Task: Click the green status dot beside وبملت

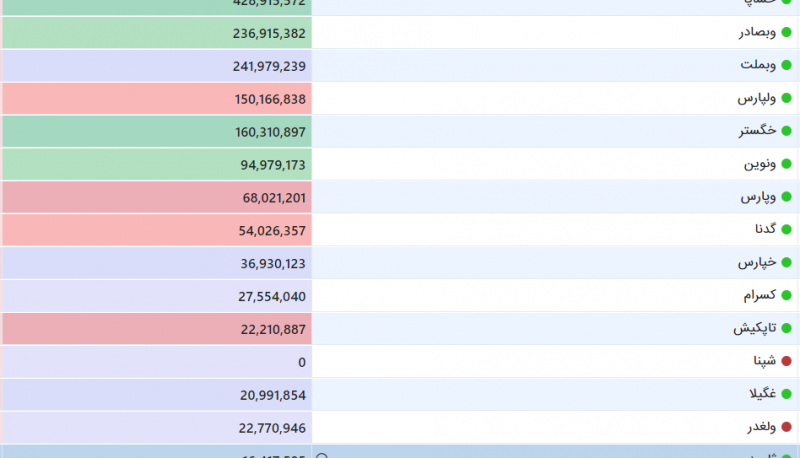Action: 786,65
